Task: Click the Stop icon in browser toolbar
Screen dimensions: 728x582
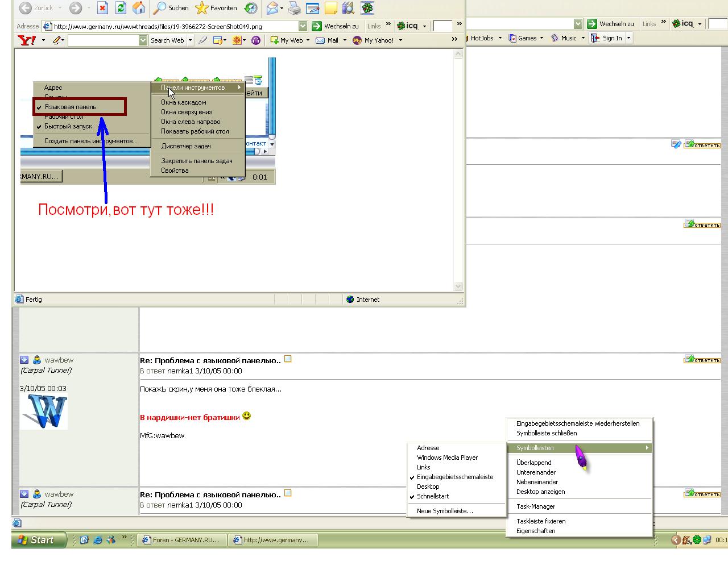Action: pos(102,8)
